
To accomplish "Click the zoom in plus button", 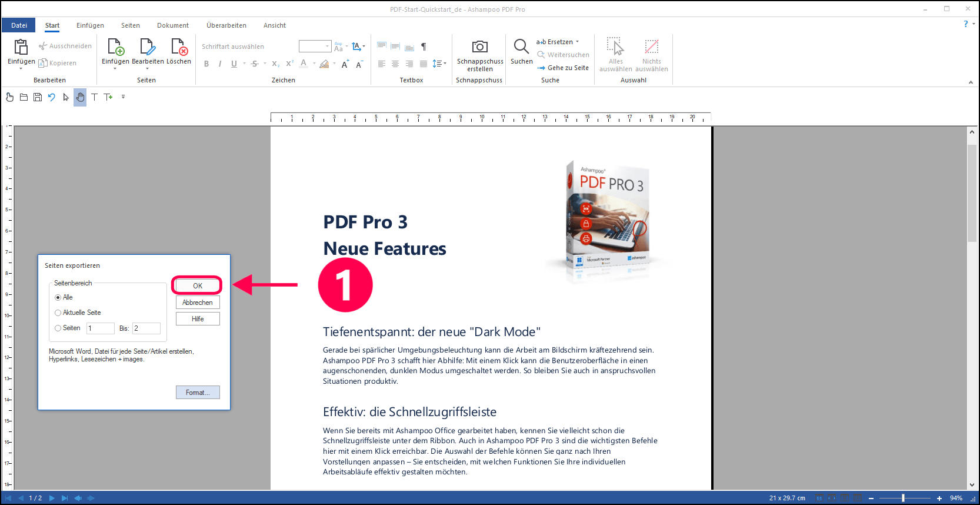I will (x=939, y=498).
